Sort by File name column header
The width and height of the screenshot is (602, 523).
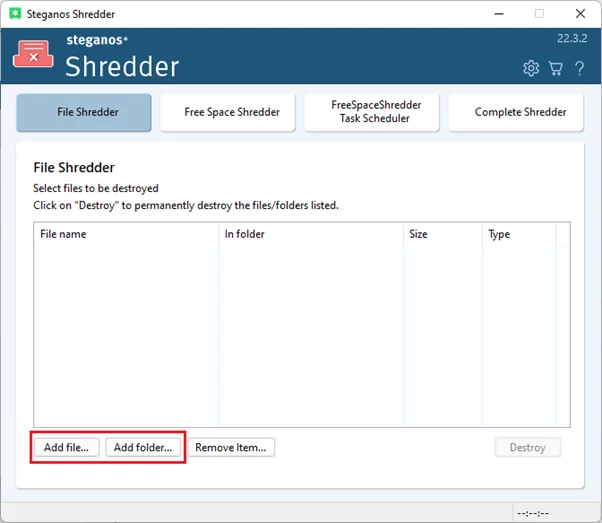pos(126,234)
